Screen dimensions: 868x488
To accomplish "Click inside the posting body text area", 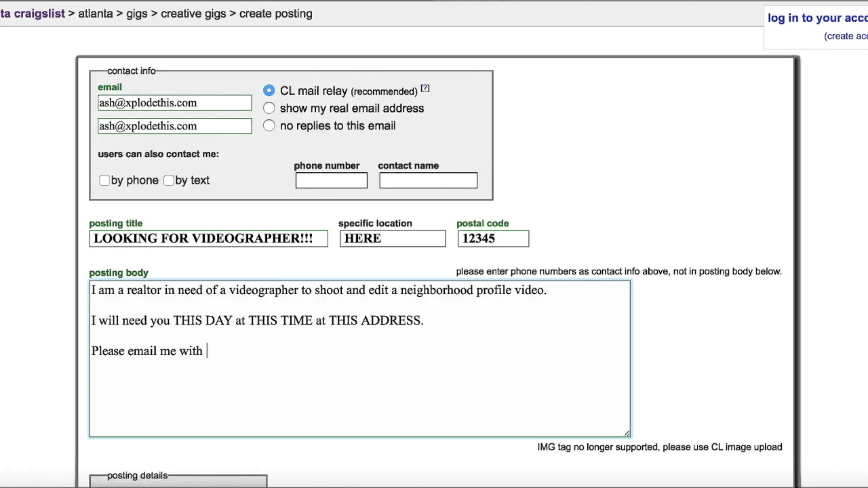I will 359,359.
